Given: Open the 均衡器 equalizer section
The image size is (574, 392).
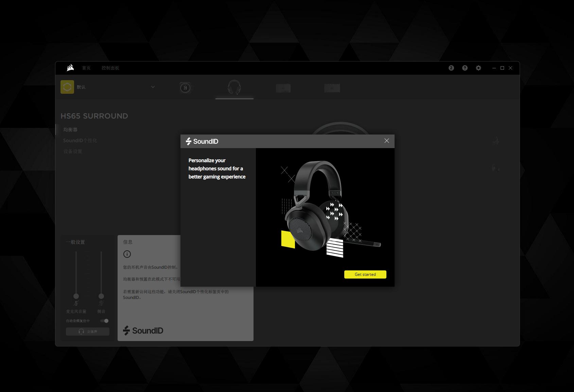Looking at the screenshot, I should [x=70, y=130].
